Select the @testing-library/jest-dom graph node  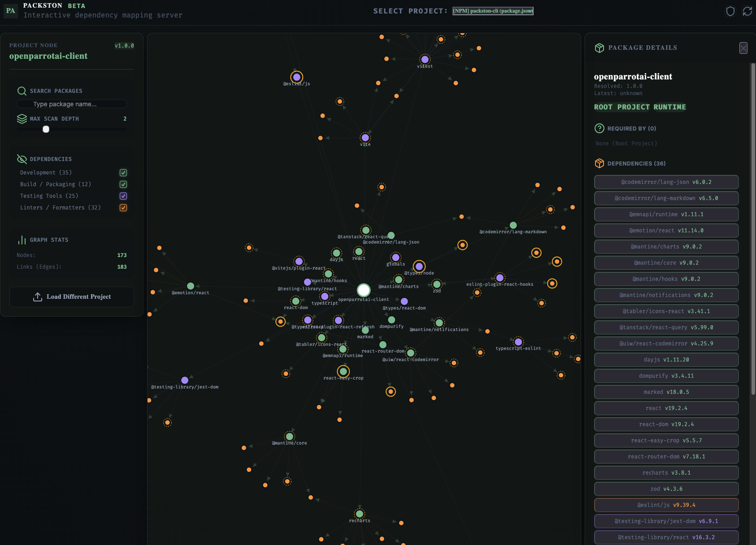point(185,380)
